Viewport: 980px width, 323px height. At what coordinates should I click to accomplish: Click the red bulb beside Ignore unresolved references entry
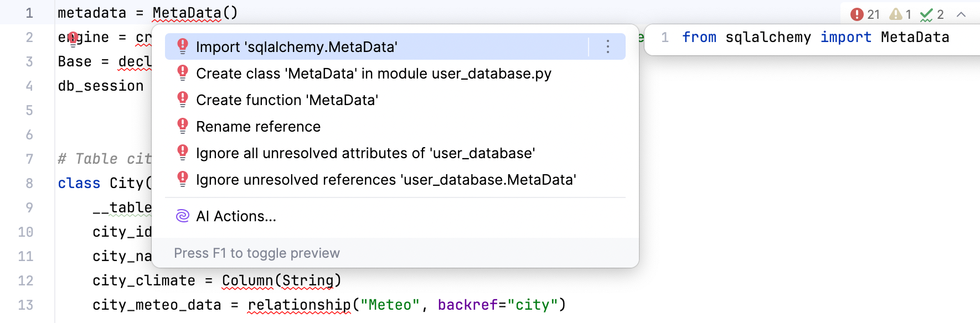click(182, 179)
